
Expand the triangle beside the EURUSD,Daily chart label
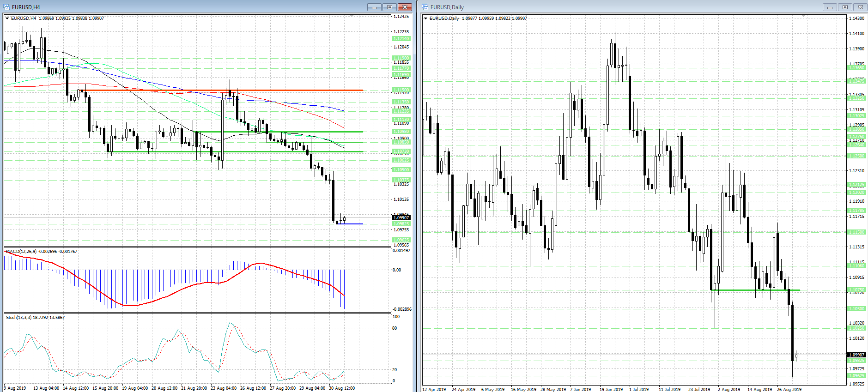(425, 18)
